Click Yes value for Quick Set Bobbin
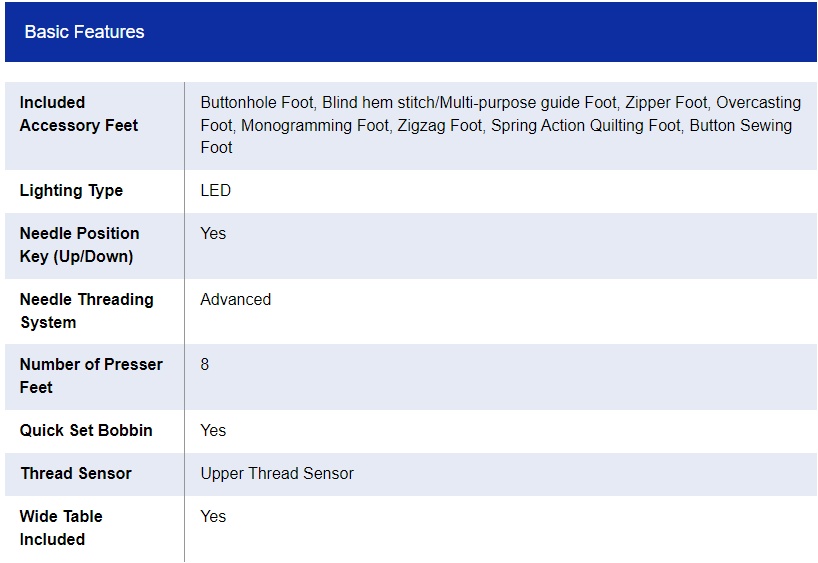 [213, 431]
